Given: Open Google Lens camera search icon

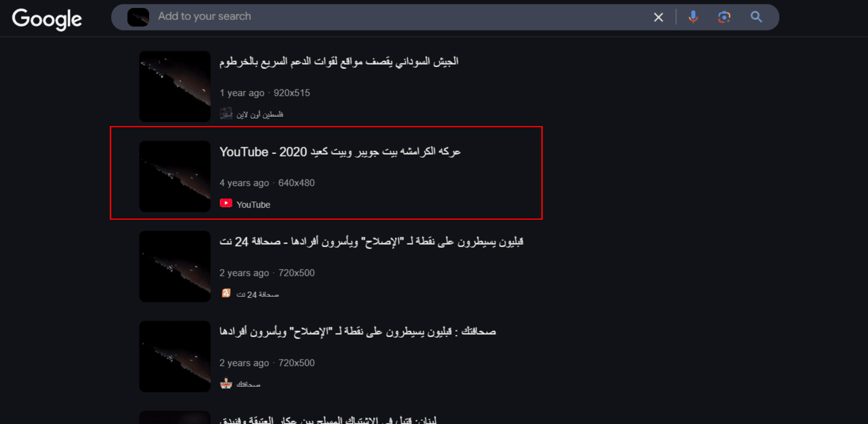Looking at the screenshot, I should 724,17.
